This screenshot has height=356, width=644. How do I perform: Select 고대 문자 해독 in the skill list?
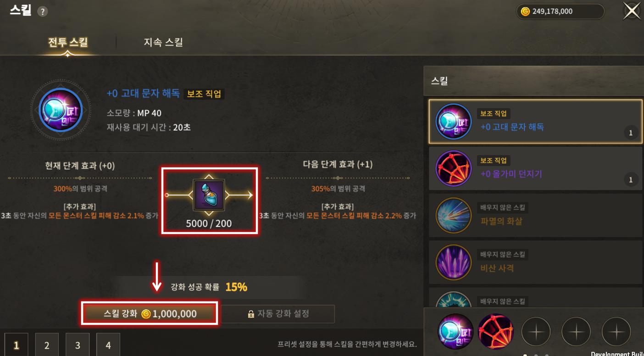[535, 122]
